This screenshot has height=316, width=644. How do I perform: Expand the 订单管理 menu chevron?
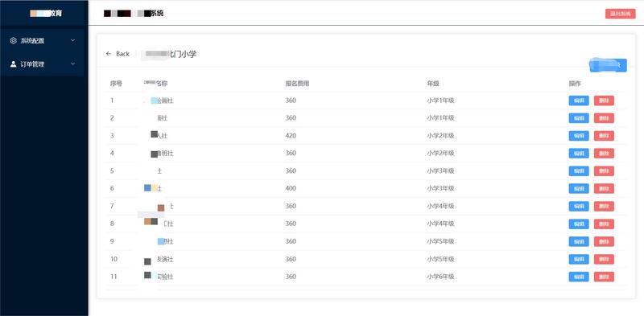(x=73, y=64)
